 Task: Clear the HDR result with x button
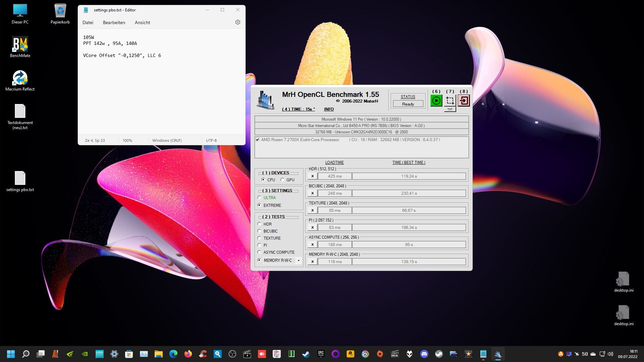pos(312,176)
